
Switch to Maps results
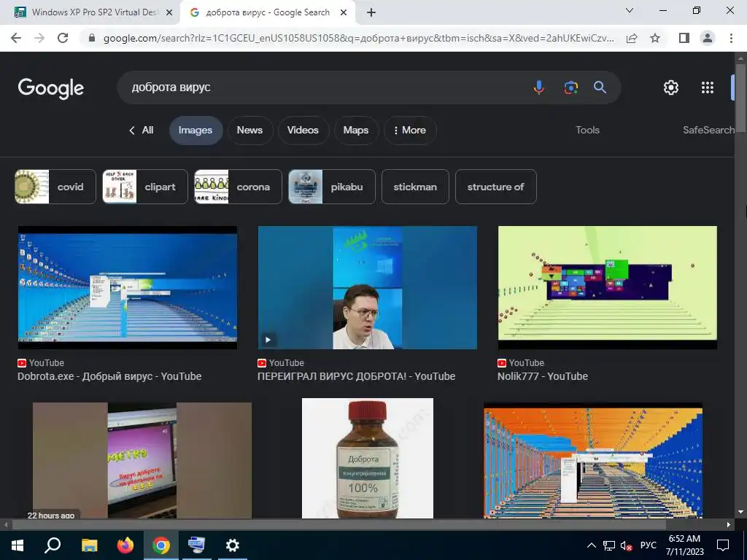pyautogui.click(x=356, y=130)
